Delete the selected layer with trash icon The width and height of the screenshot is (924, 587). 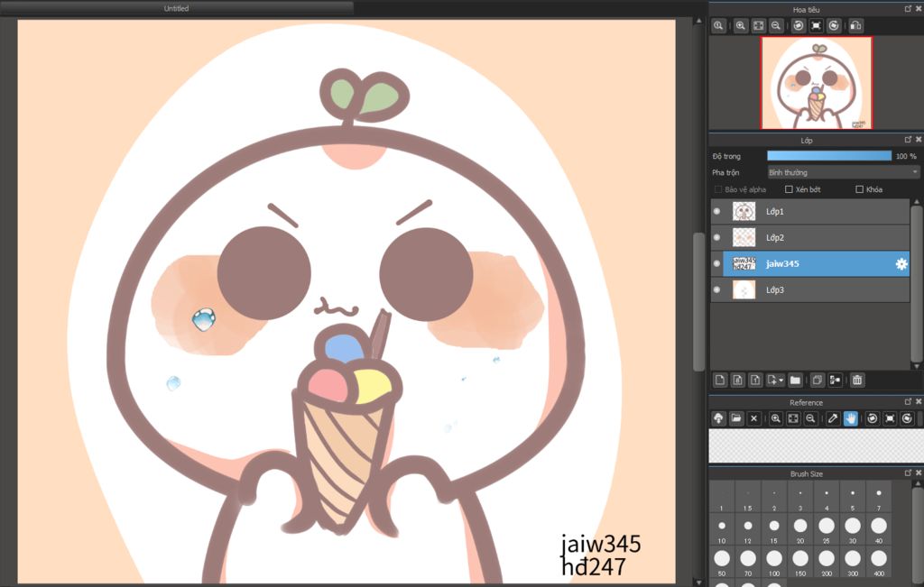click(x=857, y=381)
